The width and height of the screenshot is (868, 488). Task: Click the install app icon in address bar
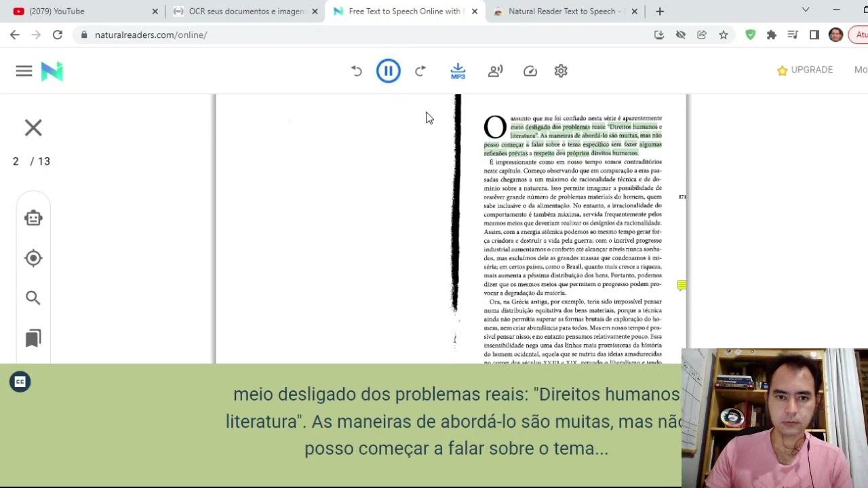(659, 35)
